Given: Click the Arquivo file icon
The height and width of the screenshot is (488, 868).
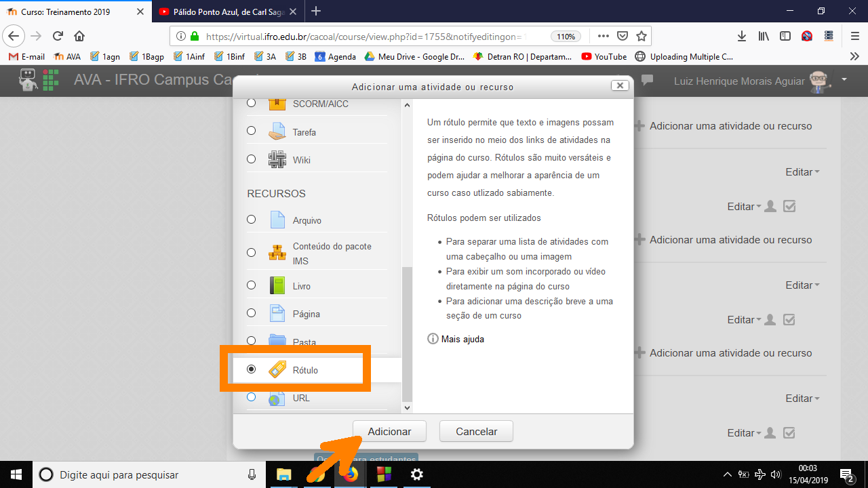Looking at the screenshot, I should coord(277,220).
